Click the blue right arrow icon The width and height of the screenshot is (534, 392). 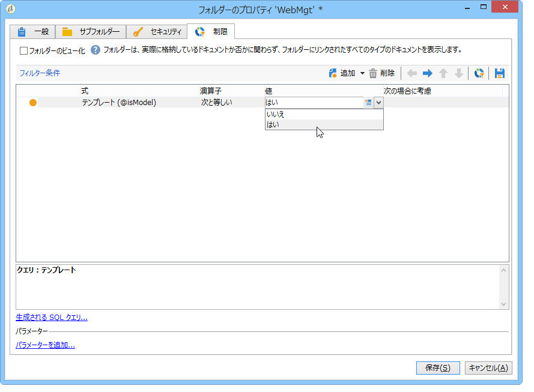pos(428,73)
